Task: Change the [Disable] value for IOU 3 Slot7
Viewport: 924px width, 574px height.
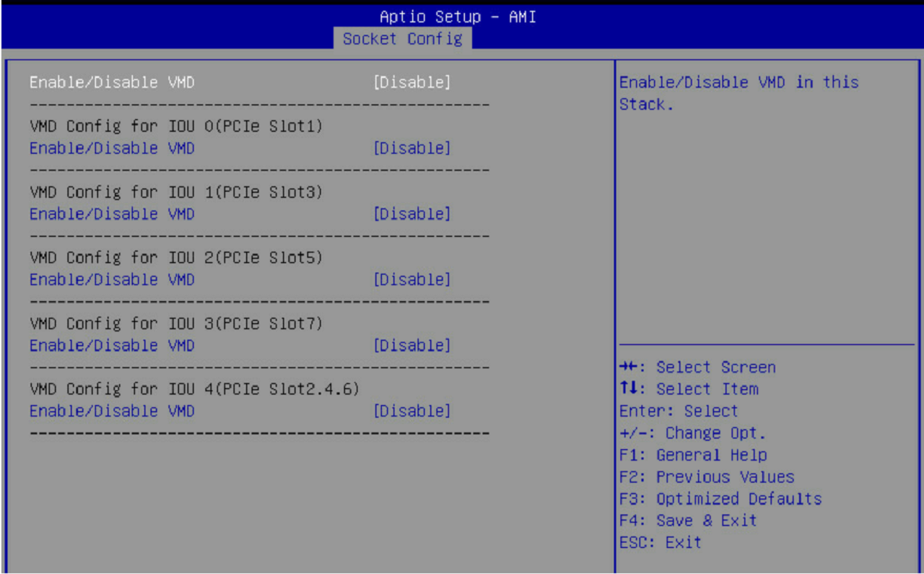Action: pos(411,345)
